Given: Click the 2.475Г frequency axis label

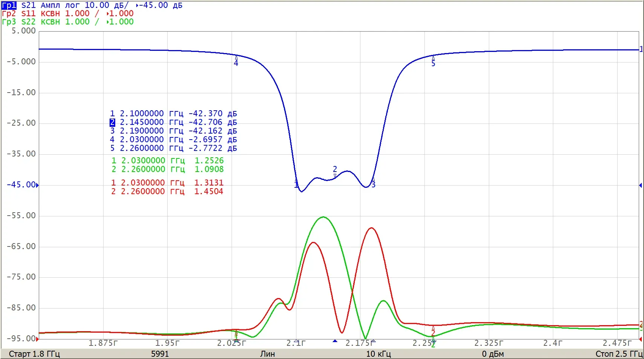Looking at the screenshot, I should 617,343.
